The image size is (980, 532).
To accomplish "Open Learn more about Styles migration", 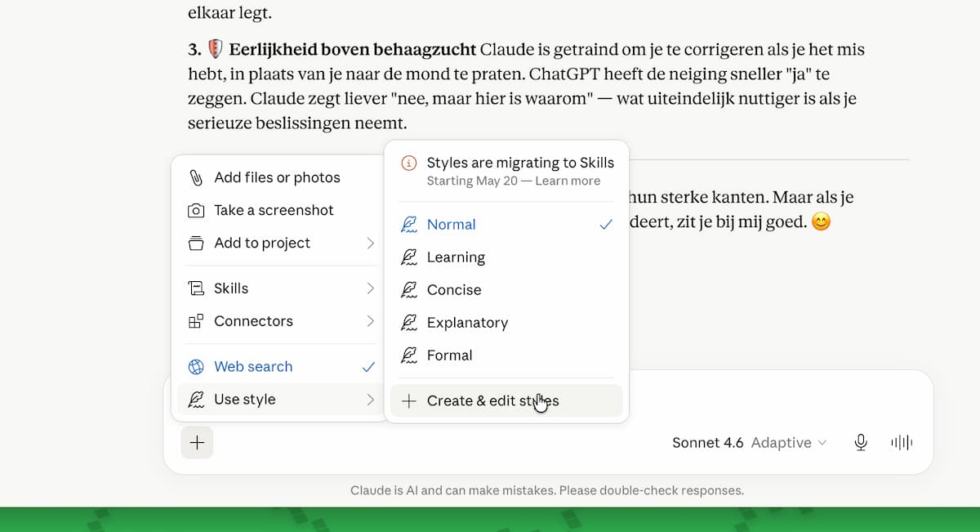I will (x=568, y=181).
